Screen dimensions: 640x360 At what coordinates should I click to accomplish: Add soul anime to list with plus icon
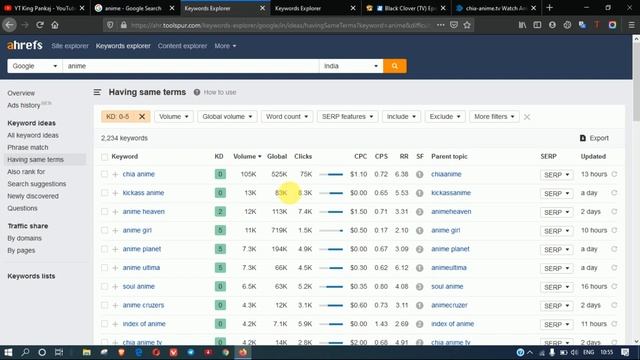115,287
